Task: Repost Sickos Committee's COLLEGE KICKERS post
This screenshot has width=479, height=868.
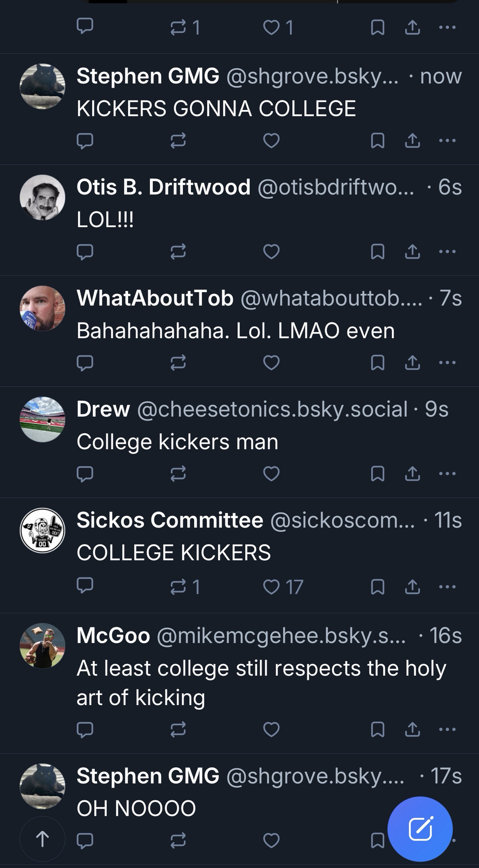Action: (x=178, y=587)
